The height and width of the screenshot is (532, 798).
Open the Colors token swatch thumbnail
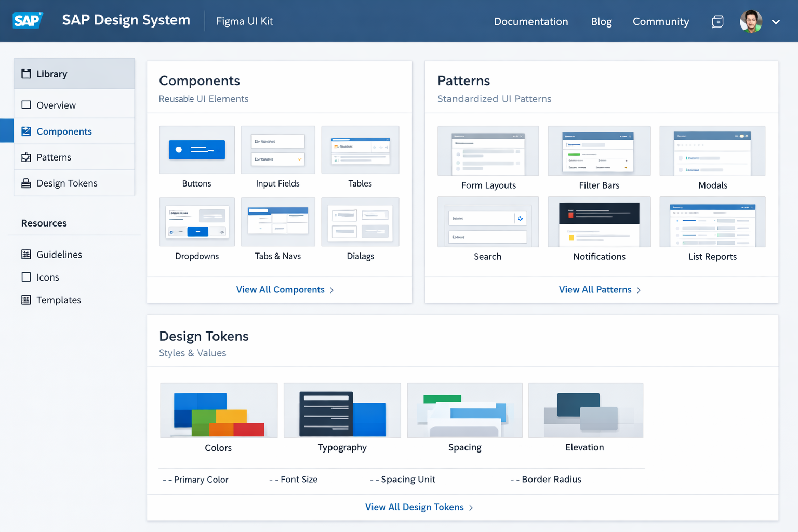coord(219,410)
